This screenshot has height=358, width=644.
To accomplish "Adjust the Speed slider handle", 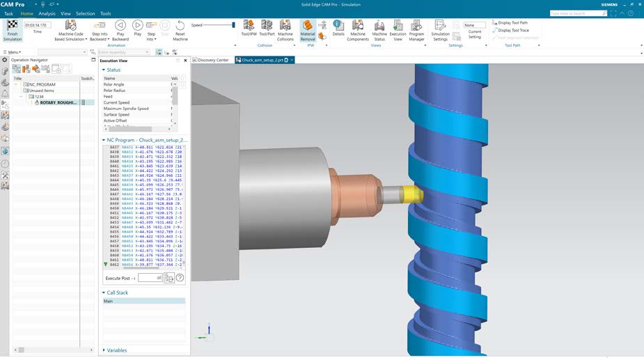I will [233, 25].
